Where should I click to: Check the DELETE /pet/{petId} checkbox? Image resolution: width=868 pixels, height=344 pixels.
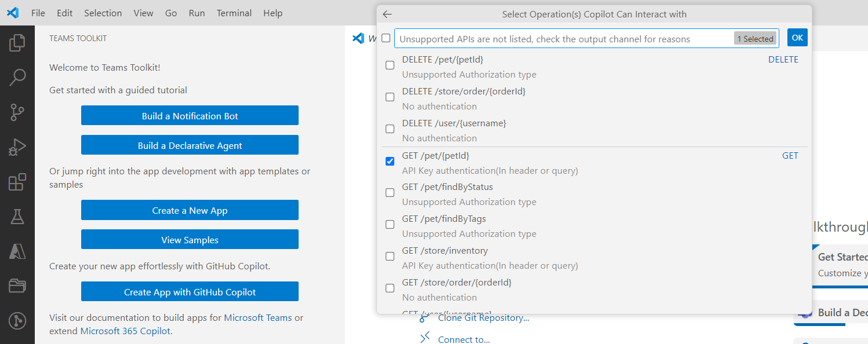coord(390,65)
